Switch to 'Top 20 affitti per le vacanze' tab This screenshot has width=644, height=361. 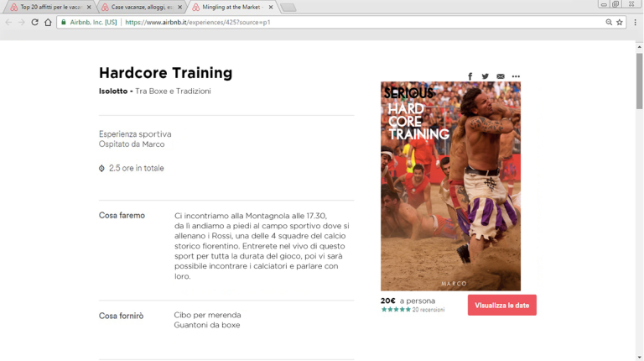(x=49, y=7)
